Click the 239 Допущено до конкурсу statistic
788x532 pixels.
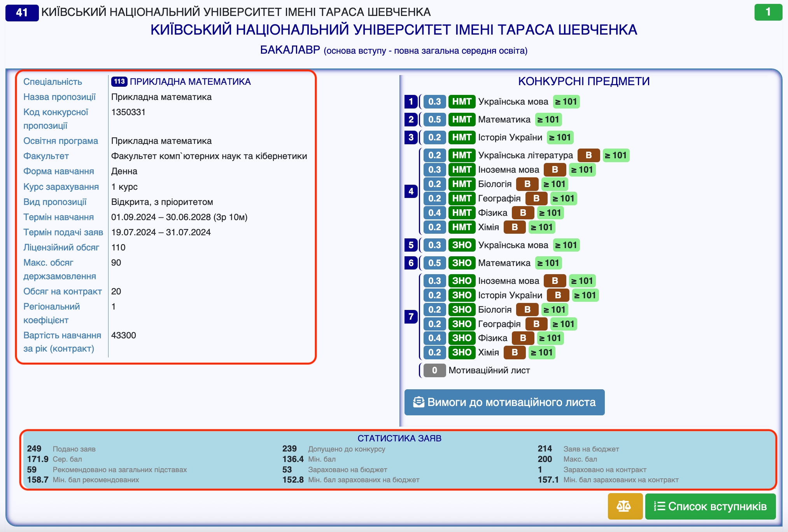pyautogui.click(x=334, y=449)
